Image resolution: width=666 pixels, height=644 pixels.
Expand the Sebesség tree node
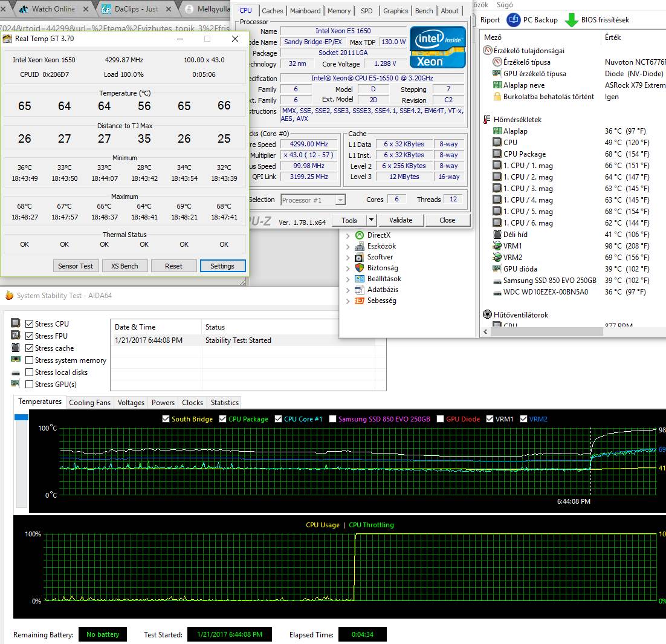348,301
